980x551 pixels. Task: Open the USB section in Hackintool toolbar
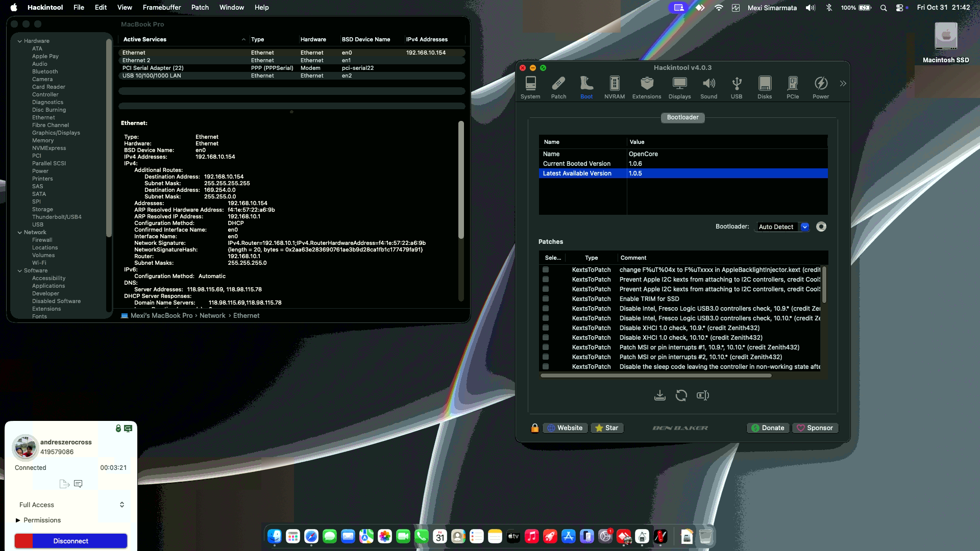(x=737, y=87)
